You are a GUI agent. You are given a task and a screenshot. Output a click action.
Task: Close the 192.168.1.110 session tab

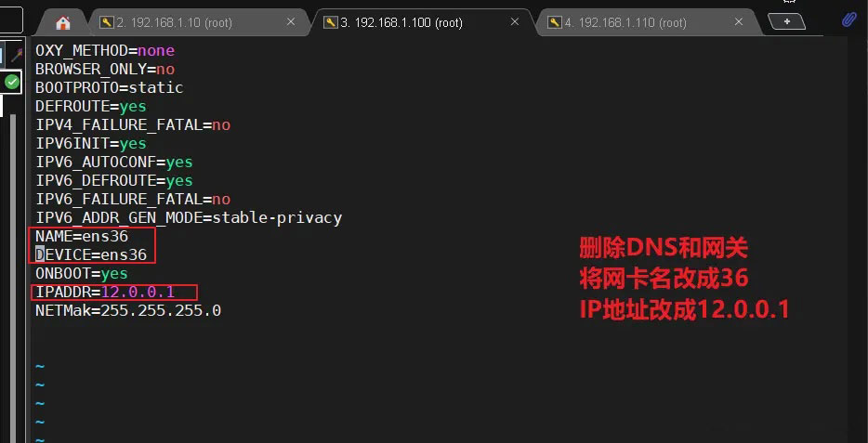pos(739,22)
